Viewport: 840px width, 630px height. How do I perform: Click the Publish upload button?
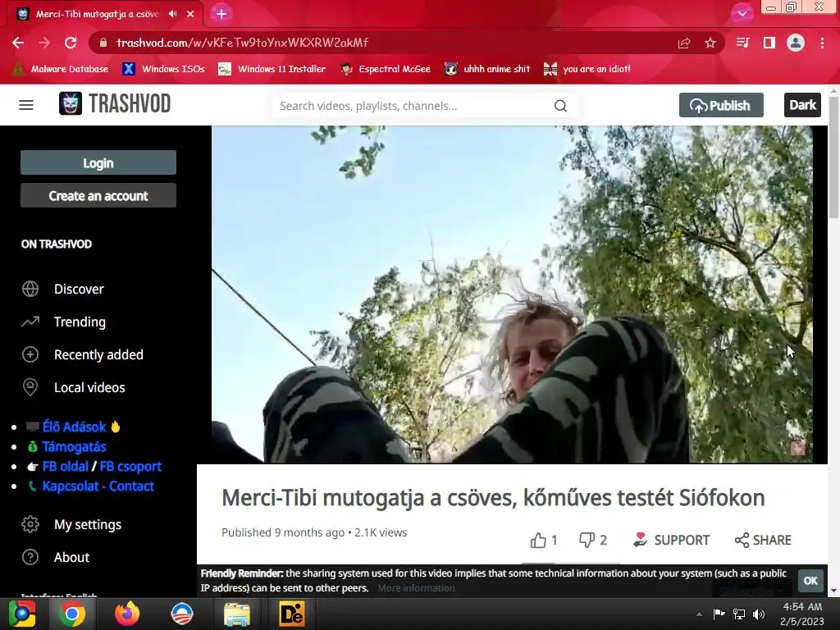(721, 105)
